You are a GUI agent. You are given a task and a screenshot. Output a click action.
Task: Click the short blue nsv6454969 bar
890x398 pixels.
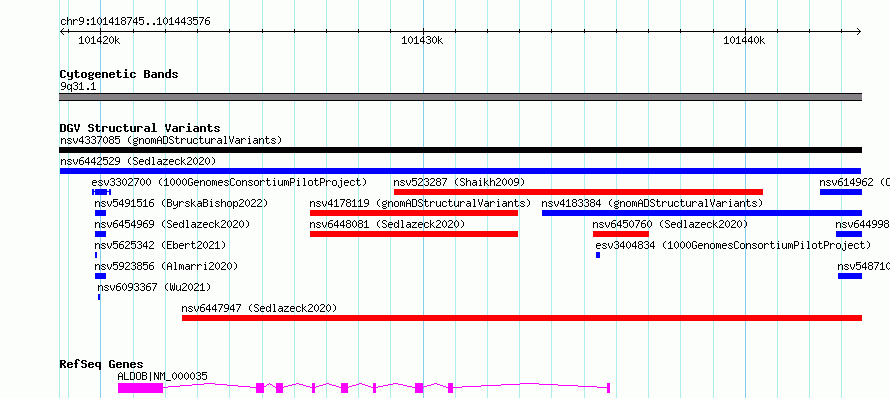pos(100,234)
